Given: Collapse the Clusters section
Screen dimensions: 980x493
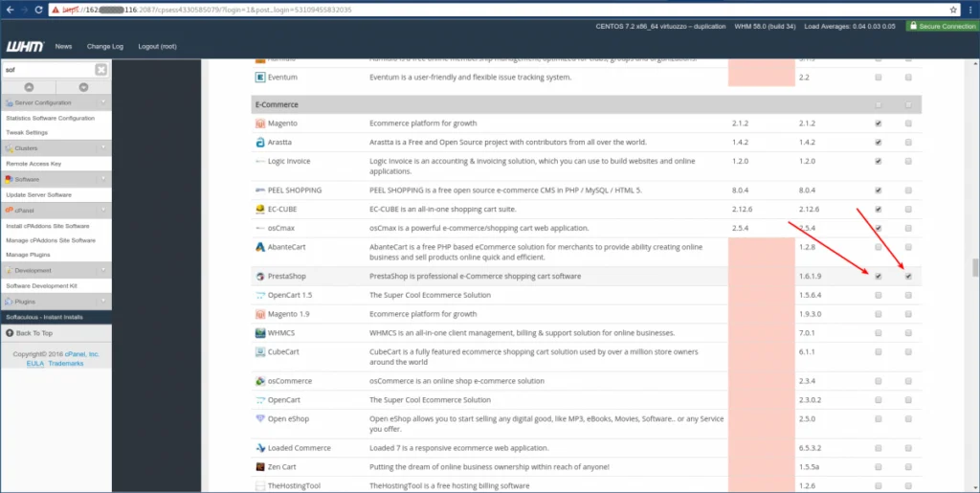Looking at the screenshot, I should [103, 148].
